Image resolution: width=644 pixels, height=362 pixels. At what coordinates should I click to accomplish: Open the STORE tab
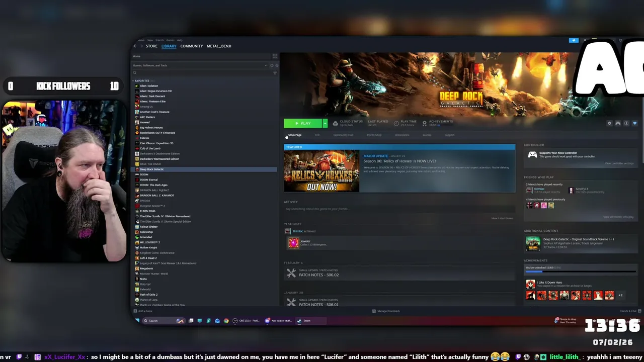(151, 46)
